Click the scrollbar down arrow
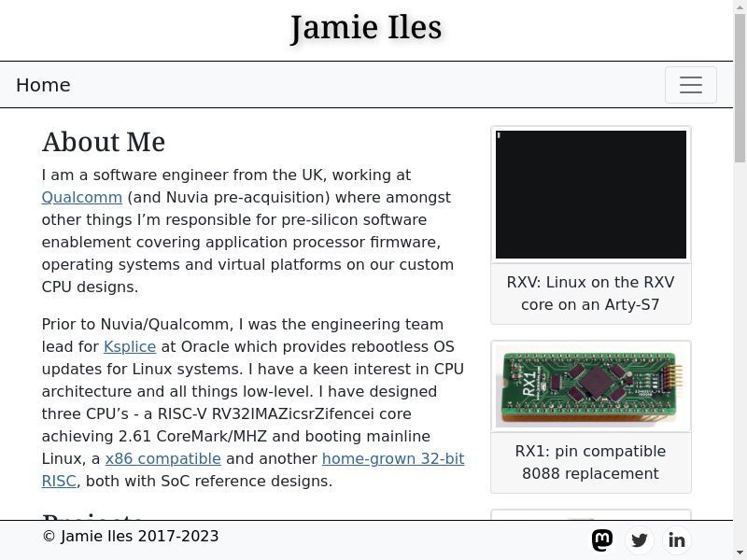 click(x=740, y=553)
